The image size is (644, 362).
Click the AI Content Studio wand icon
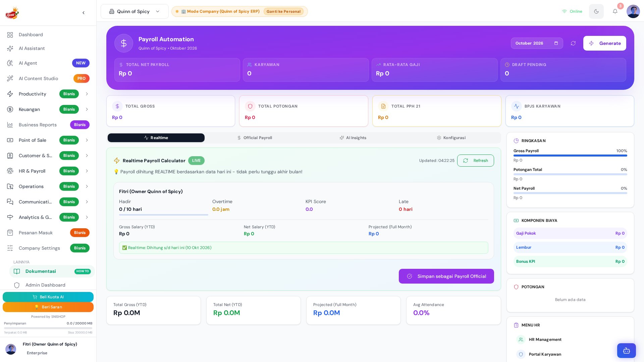coord(10,78)
